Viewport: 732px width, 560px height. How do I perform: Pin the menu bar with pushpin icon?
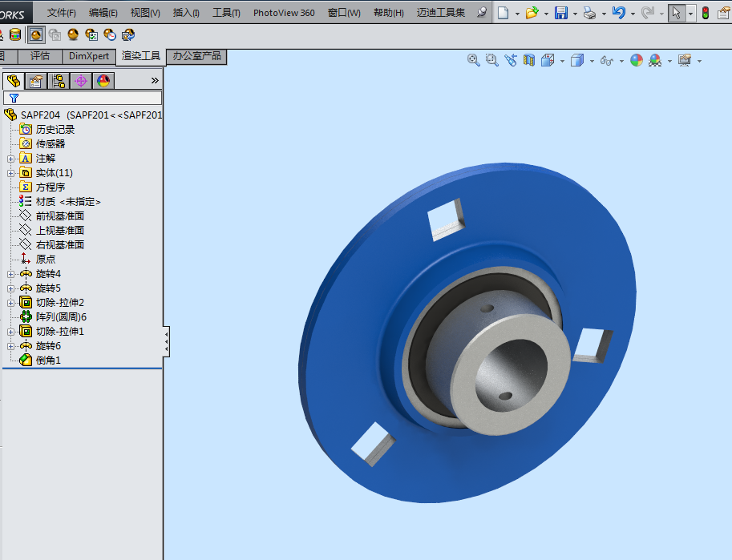(x=482, y=13)
